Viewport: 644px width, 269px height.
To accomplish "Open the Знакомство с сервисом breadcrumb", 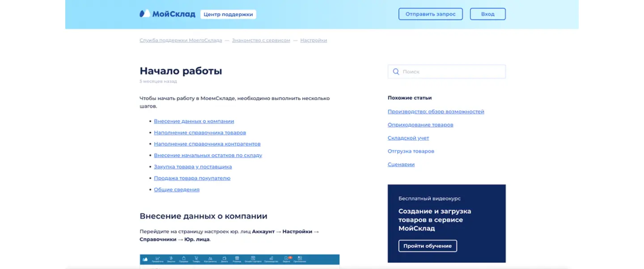I will (x=261, y=40).
